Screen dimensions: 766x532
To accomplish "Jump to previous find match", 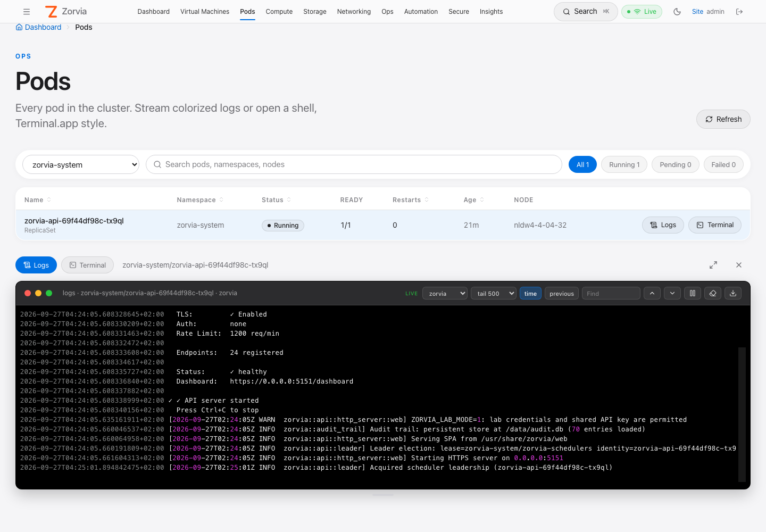I will pyautogui.click(x=652, y=293).
